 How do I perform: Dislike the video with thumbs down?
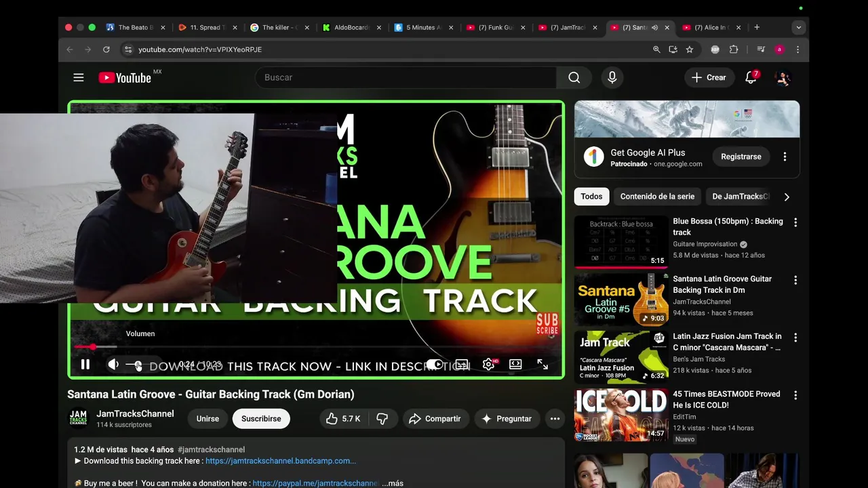(382, 419)
